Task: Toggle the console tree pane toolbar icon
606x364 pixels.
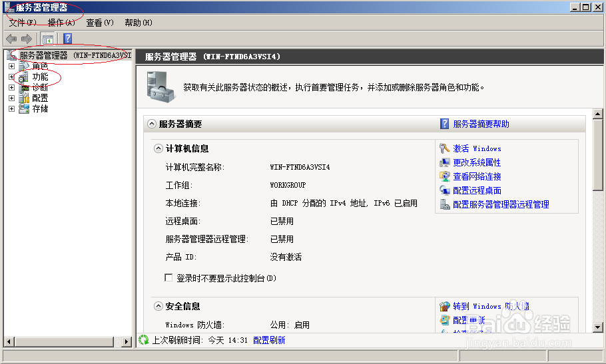Action: coord(48,39)
